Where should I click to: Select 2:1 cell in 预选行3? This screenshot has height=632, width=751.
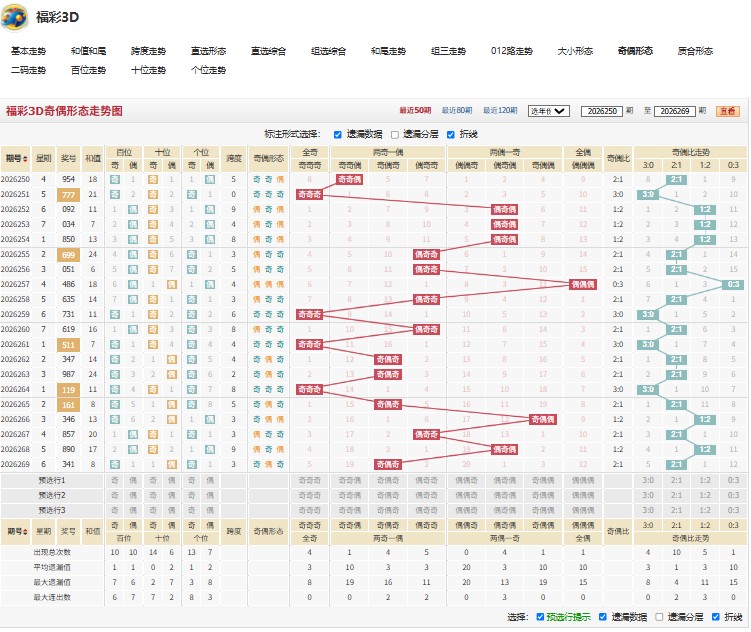pyautogui.click(x=676, y=510)
